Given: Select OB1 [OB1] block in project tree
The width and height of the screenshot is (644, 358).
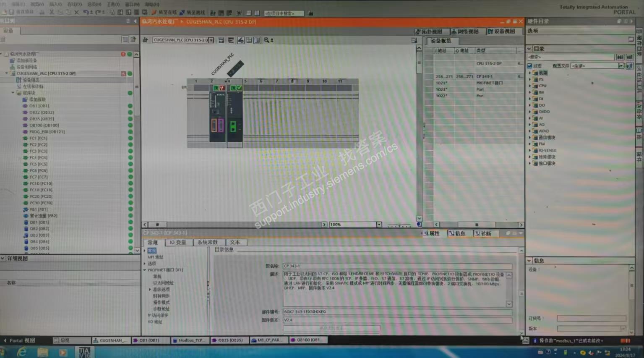Looking at the screenshot, I should [39, 106].
